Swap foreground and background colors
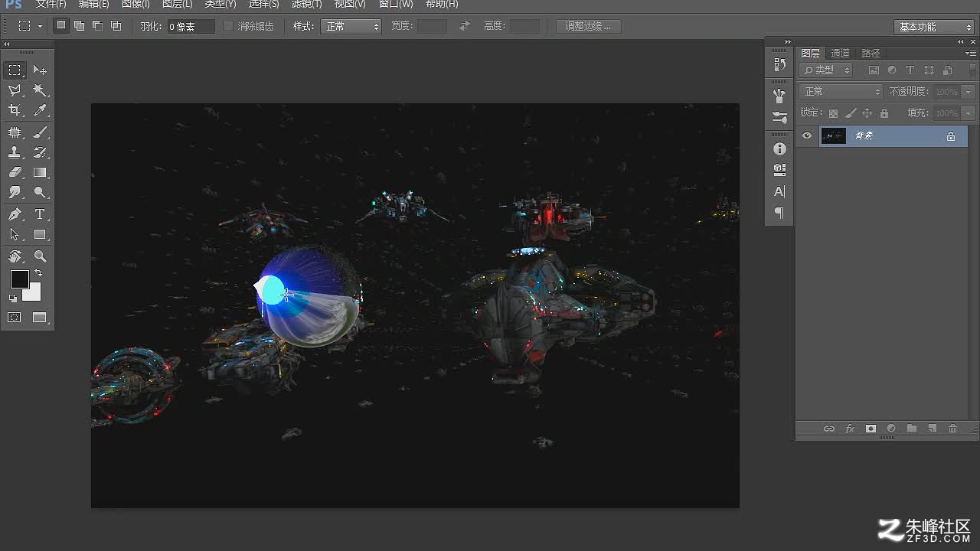 38,273
